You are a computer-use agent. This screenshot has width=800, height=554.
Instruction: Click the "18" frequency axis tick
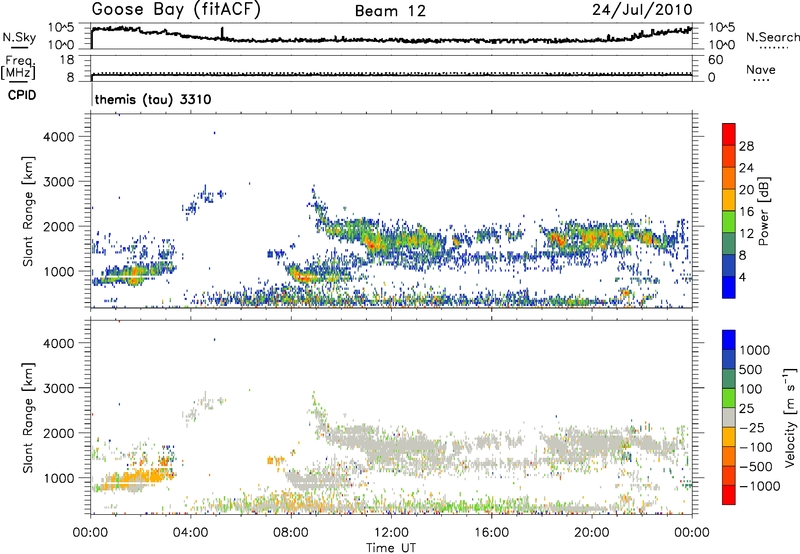66,60
